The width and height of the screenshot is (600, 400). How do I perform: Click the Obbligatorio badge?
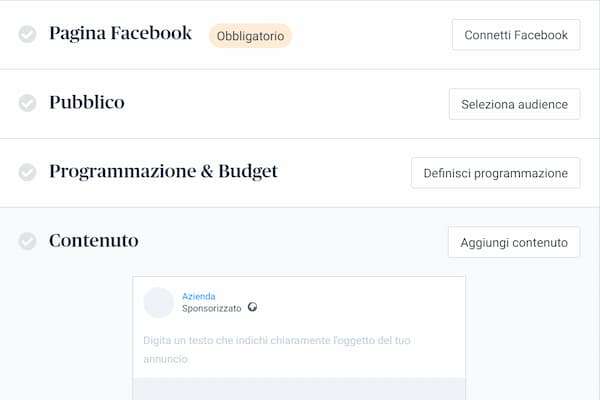tap(250, 36)
